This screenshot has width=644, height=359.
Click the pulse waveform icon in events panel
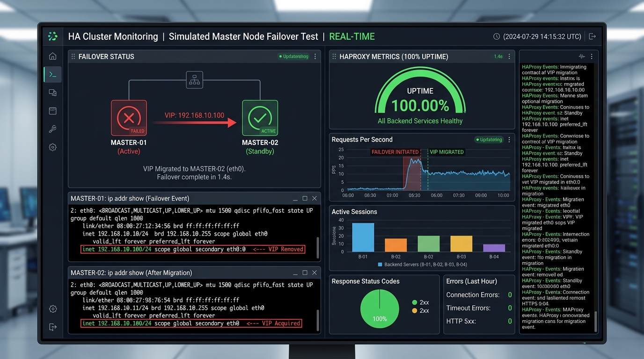[582, 57]
